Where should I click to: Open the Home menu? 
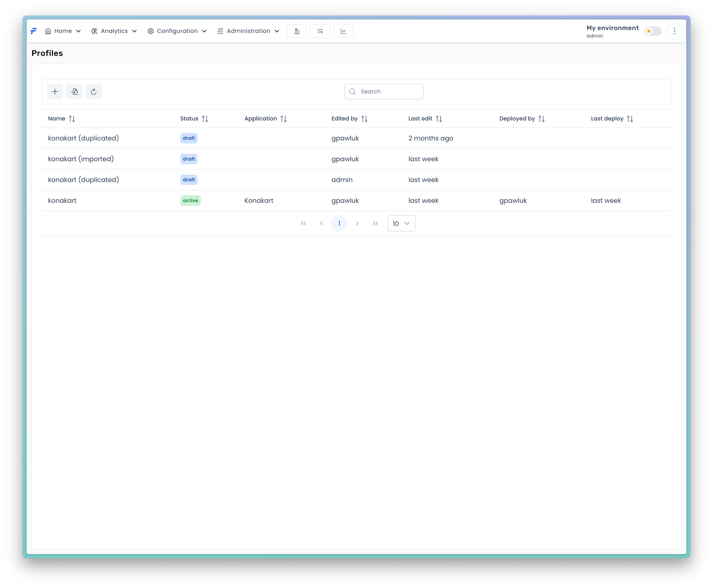click(63, 31)
